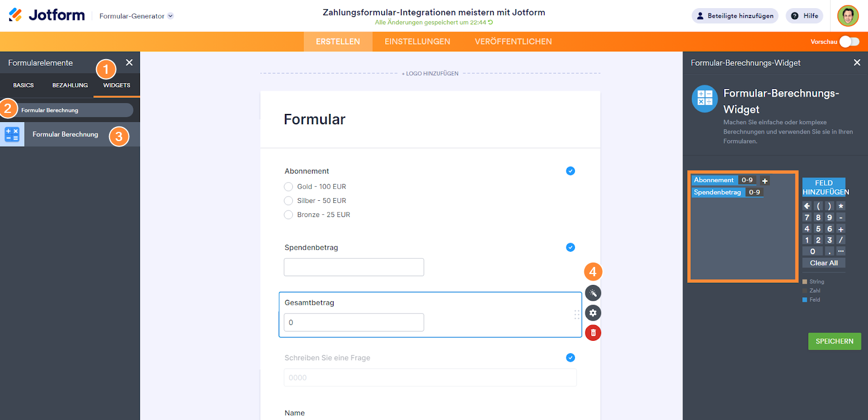Select the Gold - 100 EUR radio option
Image resolution: width=868 pixels, height=420 pixels.
289,187
